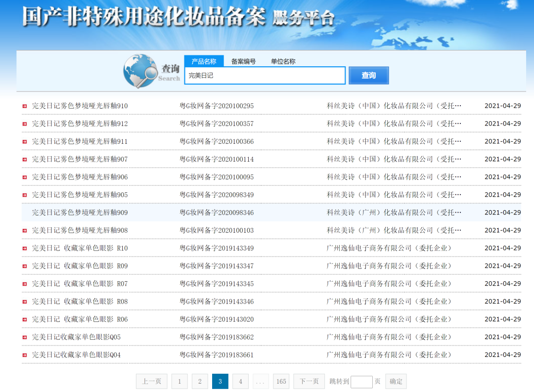Open product 完美日记雾色梦境哑光唇釉908
Image resolution: width=534 pixels, height=392 pixels.
[x=80, y=230]
